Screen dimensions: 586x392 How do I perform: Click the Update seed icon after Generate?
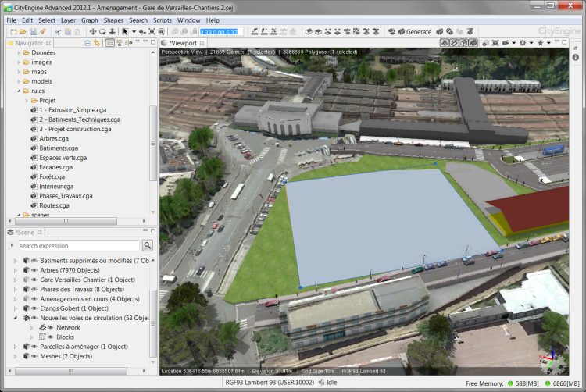[440, 32]
